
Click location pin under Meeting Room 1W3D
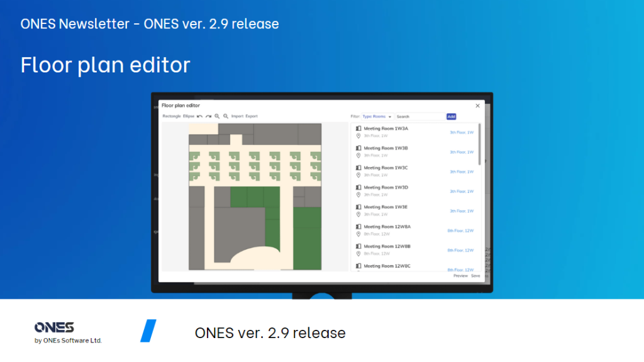tap(358, 195)
